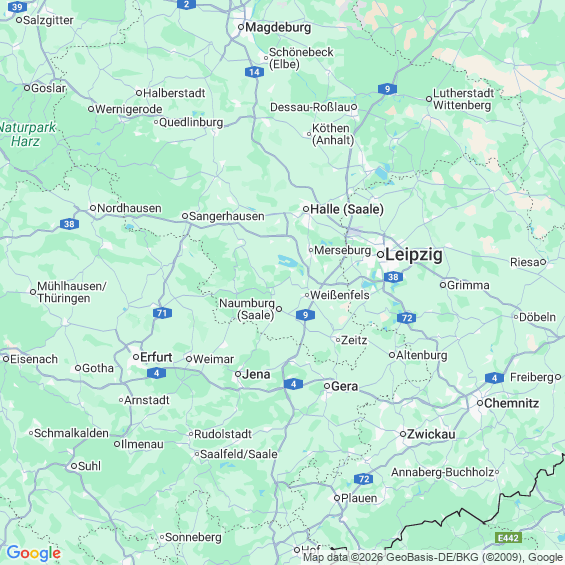Click the Chemnitz city label
565x565 pixels.
(511, 403)
